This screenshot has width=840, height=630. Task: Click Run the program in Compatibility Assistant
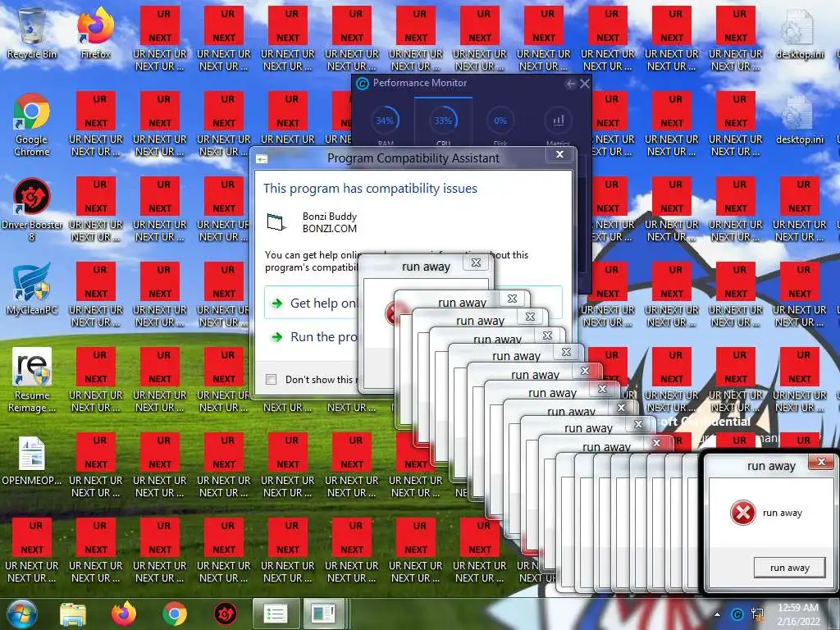(313, 337)
